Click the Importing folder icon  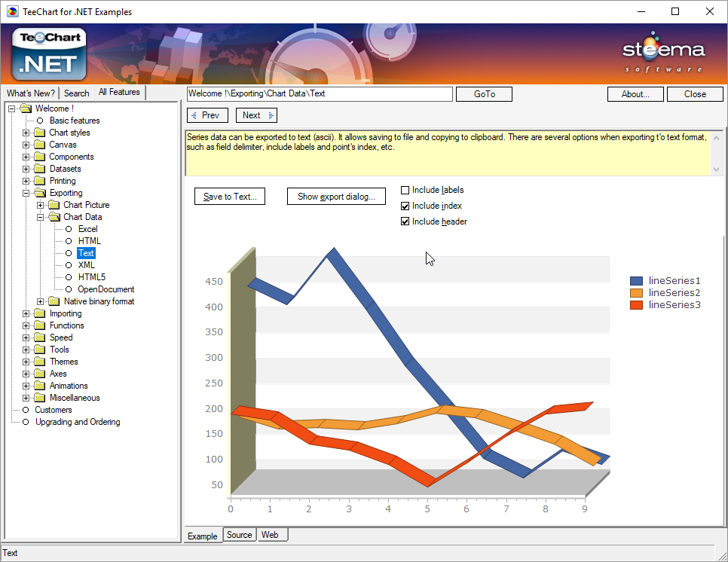point(39,313)
